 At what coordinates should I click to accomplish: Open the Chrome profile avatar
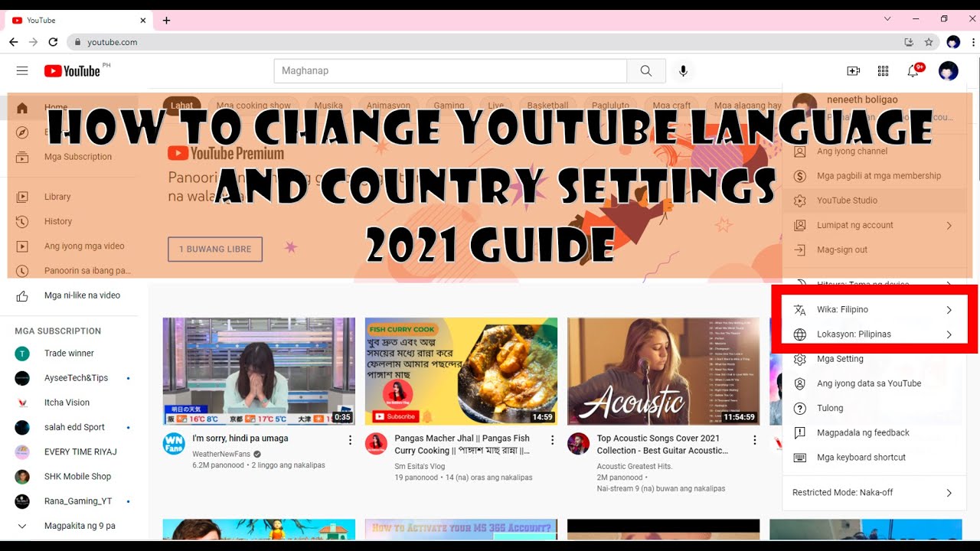[953, 42]
